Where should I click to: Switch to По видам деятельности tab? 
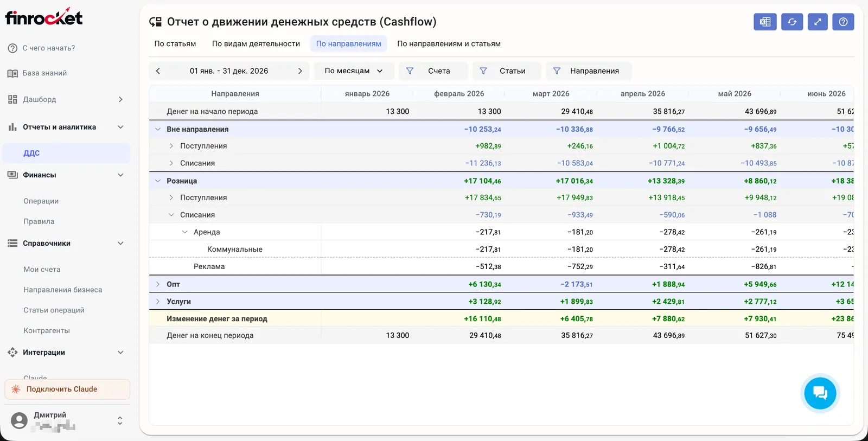[256, 44]
